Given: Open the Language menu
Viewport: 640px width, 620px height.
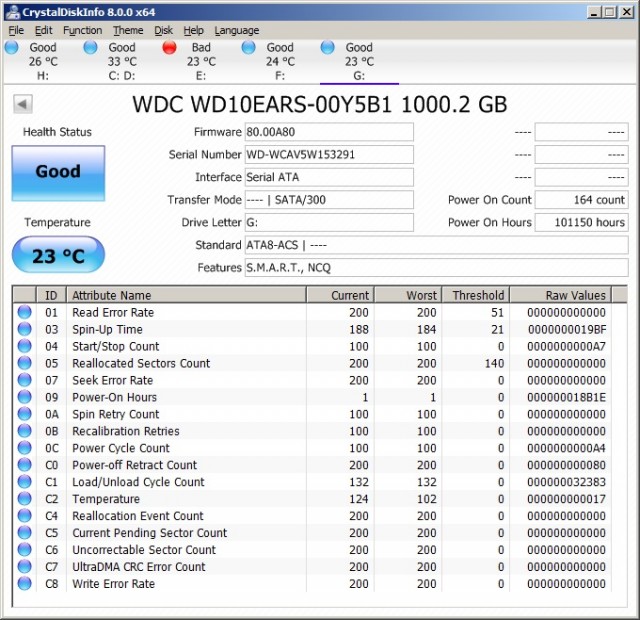Looking at the screenshot, I should [237, 31].
